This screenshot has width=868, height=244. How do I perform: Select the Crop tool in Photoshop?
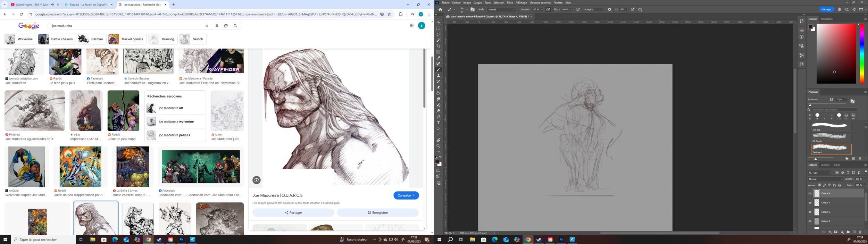coord(439,46)
